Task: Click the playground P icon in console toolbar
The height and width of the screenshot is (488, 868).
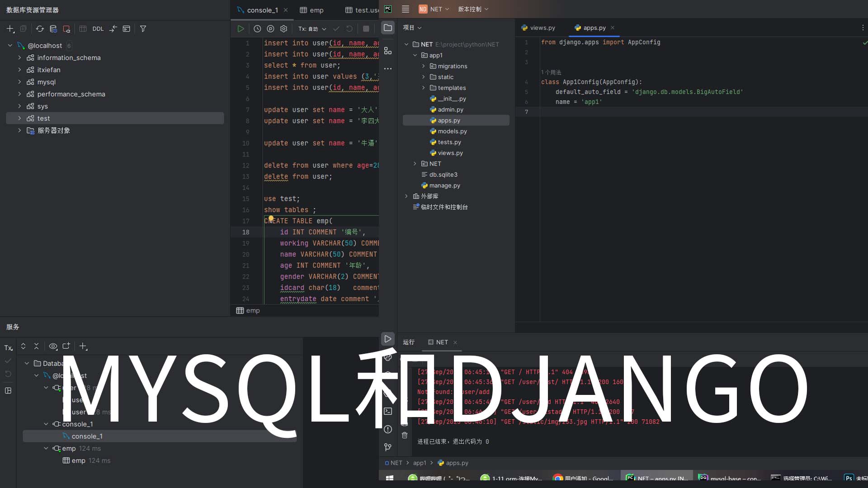Action: click(x=270, y=29)
